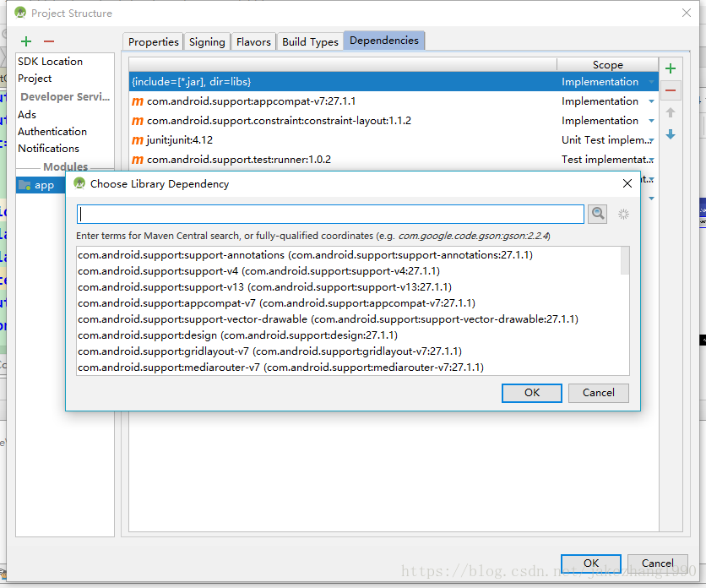Cancel the Choose Library Dependency dialog

(599, 393)
